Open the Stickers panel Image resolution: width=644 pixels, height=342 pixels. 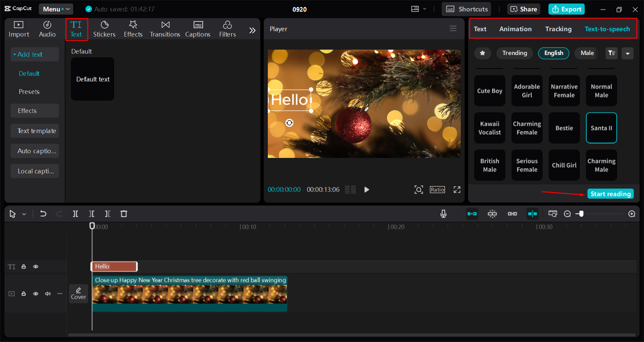pyautogui.click(x=104, y=29)
